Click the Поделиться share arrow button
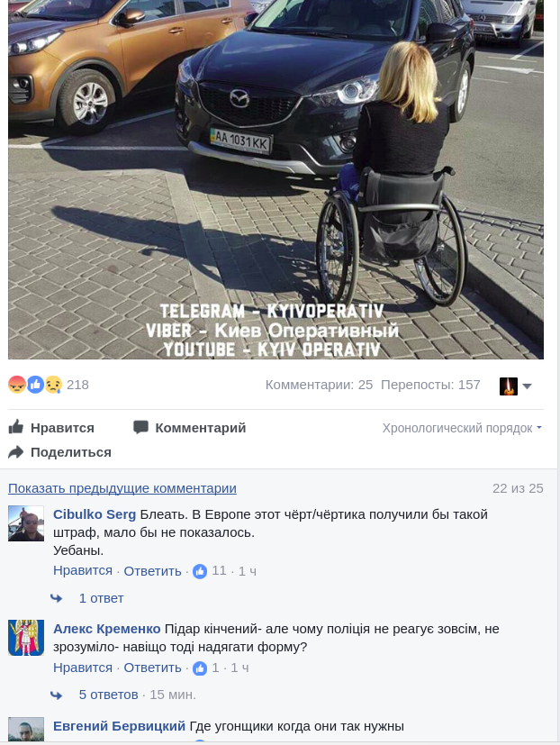Image resolution: width=560 pixels, height=745 pixels. pyautogui.click(x=59, y=452)
